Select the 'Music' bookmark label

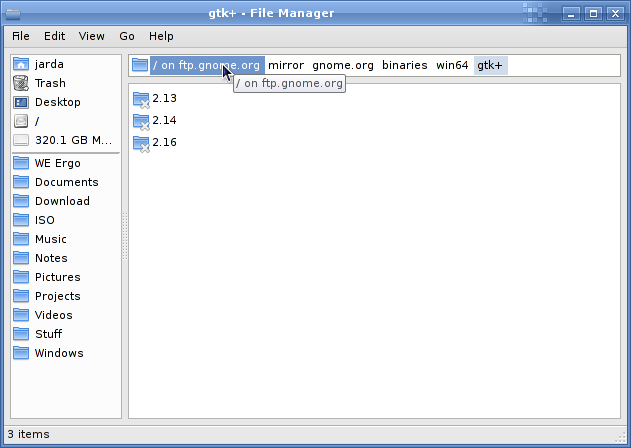51,239
